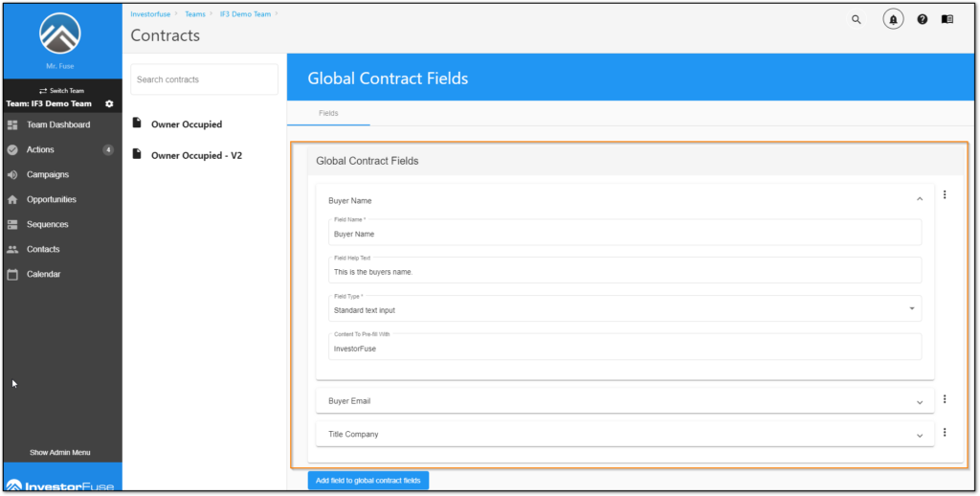The image size is (980, 496).
Task: Switch to the Fields tab
Action: pyautogui.click(x=328, y=113)
